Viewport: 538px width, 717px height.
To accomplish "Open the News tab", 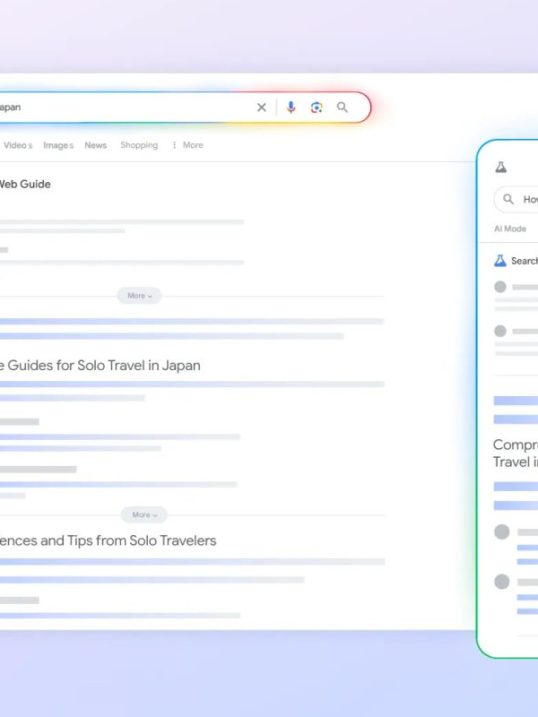I will coord(96,145).
